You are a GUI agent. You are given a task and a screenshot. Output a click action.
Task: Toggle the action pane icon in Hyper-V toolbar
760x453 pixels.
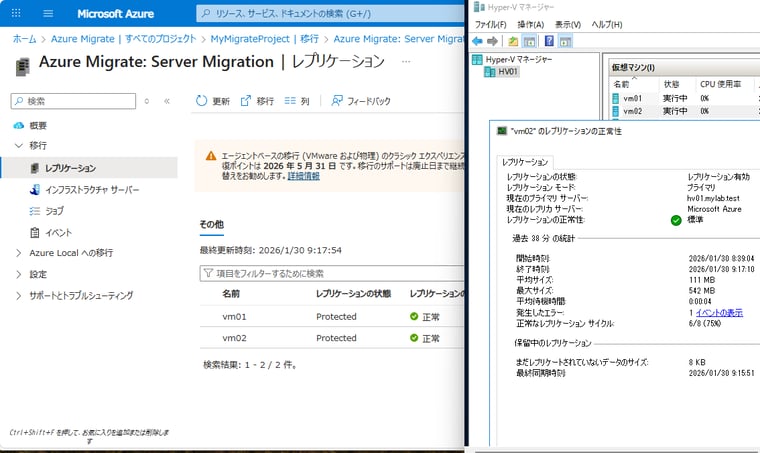565,42
